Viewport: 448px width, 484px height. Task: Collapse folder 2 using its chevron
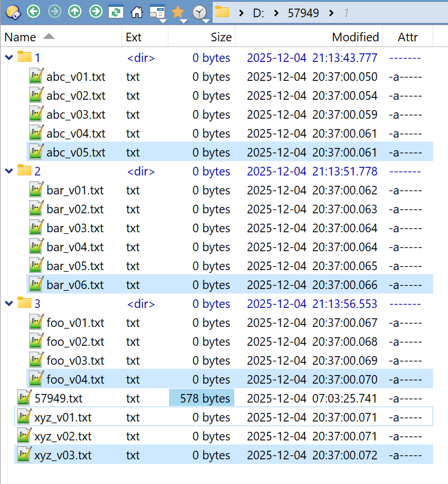coord(9,171)
